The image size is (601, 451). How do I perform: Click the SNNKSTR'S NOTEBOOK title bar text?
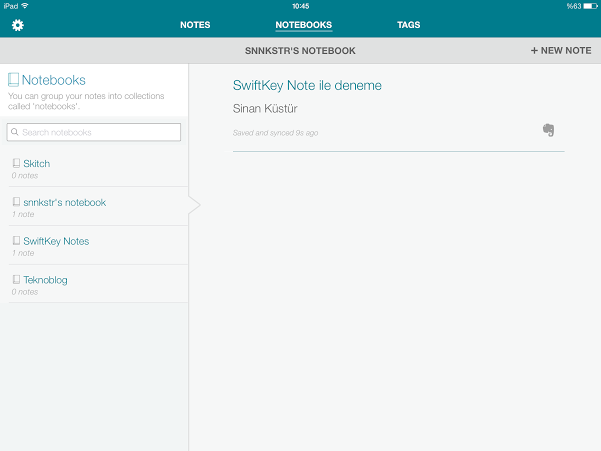tap(300, 51)
